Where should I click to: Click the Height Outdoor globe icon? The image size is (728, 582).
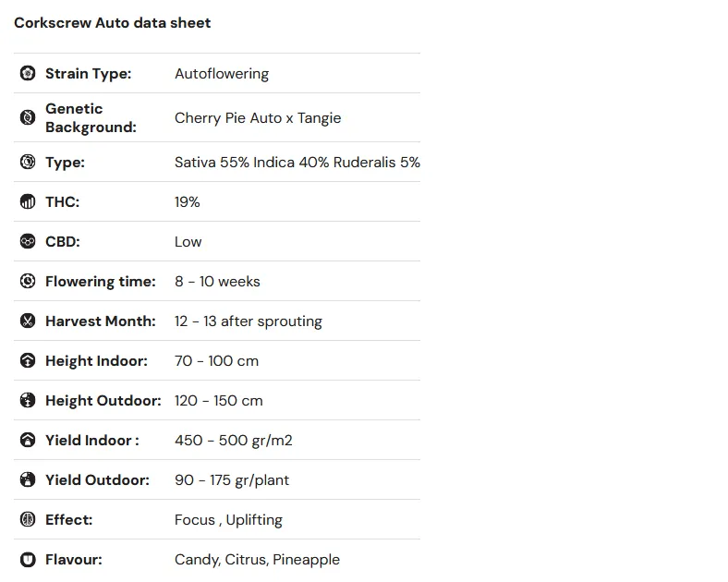(x=28, y=400)
